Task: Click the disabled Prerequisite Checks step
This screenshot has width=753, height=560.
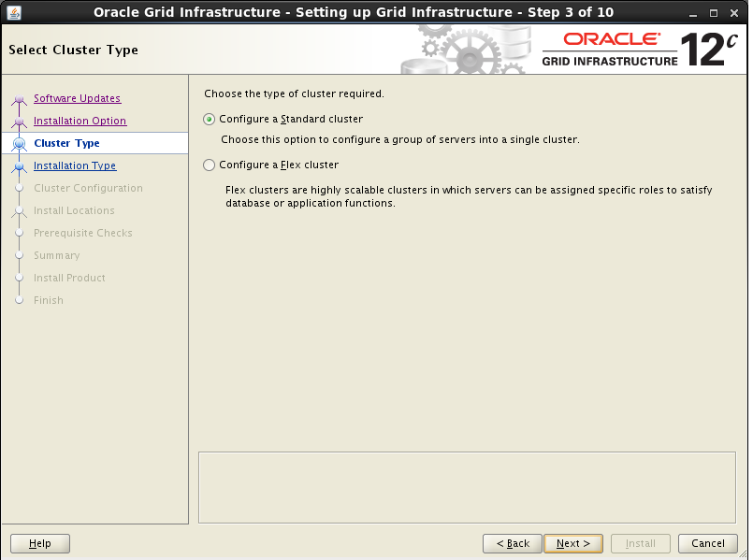Action: (x=83, y=233)
